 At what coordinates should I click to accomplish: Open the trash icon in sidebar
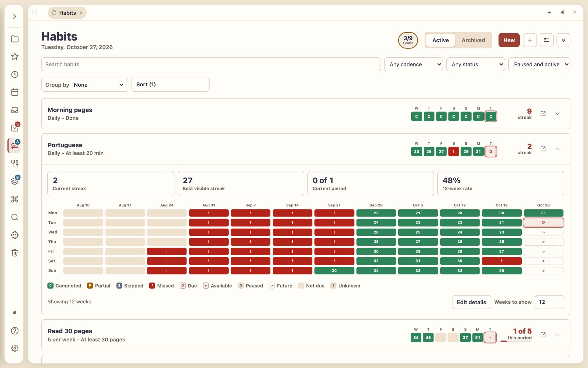click(15, 253)
